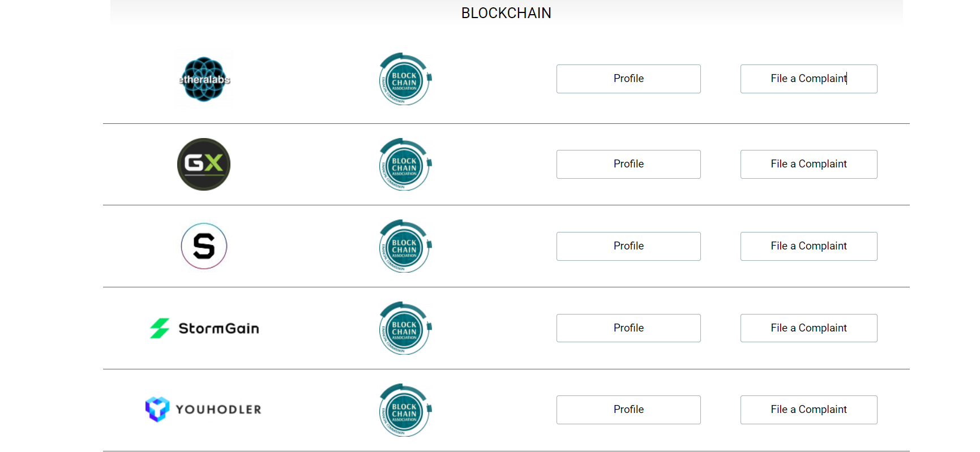Open the StormGain Profile
Screen dimensions: 980x452
[628, 328]
